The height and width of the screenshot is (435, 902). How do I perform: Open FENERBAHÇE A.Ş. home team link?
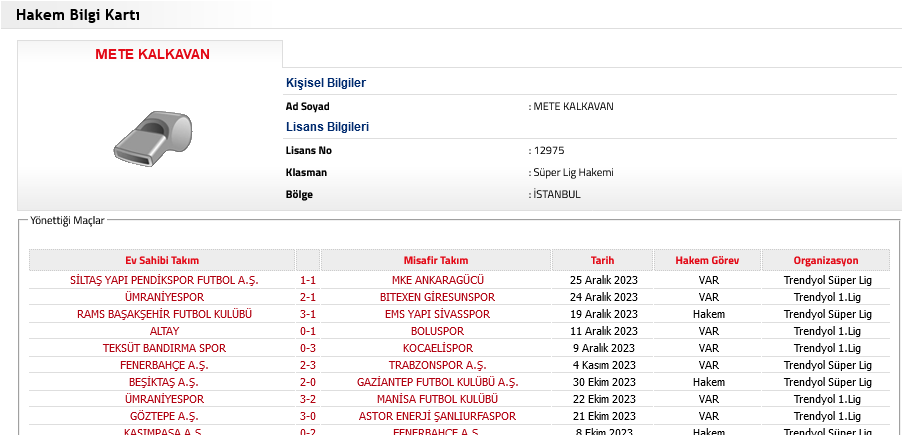[x=165, y=365]
